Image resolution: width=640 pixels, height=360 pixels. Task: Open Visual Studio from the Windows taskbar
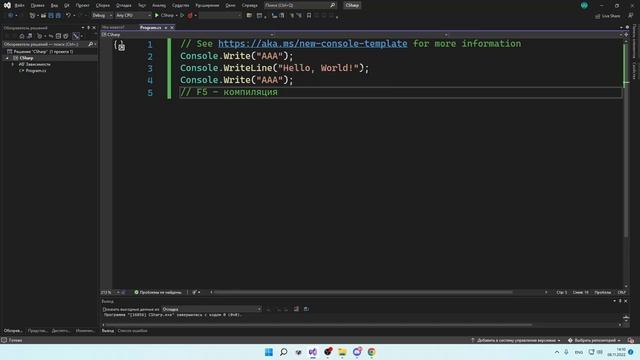[313, 352]
